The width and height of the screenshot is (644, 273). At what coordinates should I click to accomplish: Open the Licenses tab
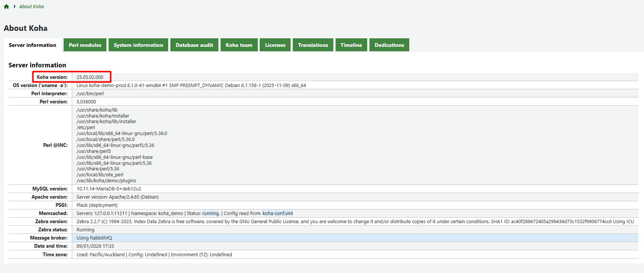point(275,45)
